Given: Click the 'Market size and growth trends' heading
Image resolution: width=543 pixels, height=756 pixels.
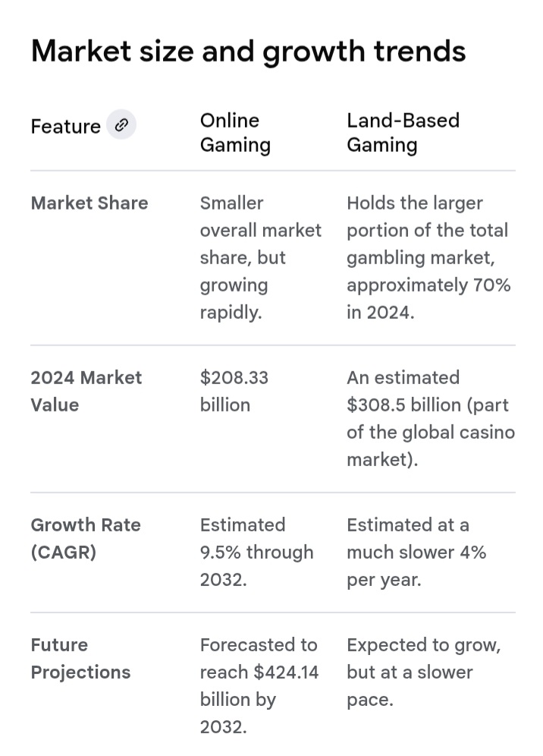Looking at the screenshot, I should point(248,51).
